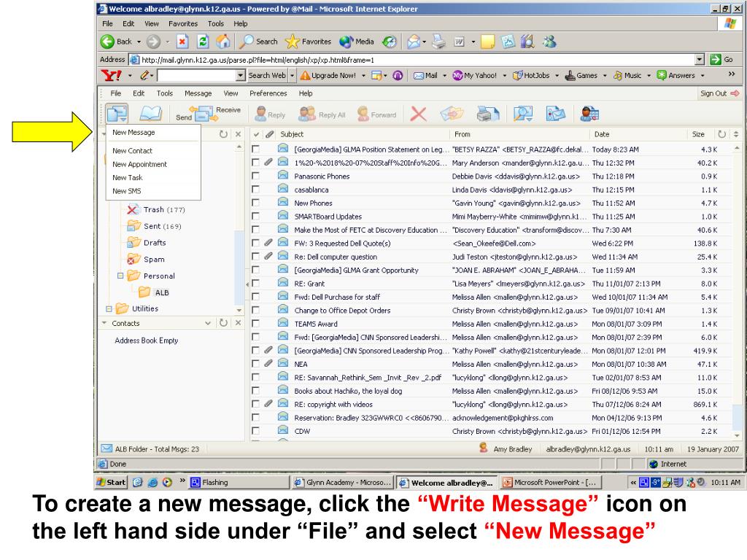747x560 pixels.
Task: Click the search mail magnifier icon
Action: pos(523,114)
